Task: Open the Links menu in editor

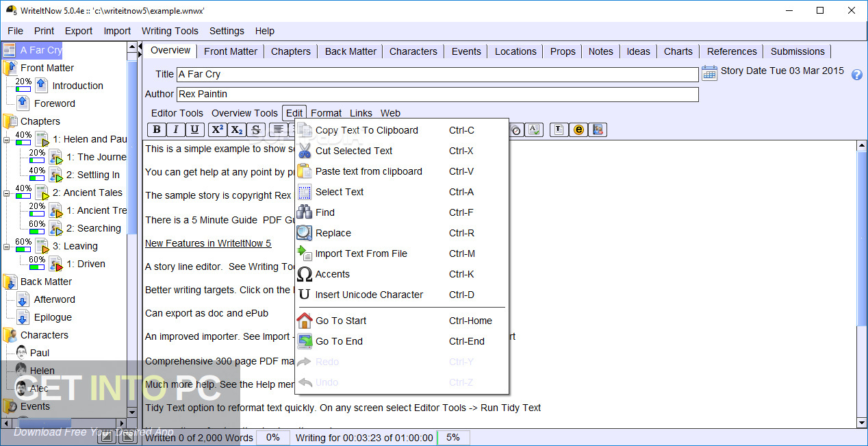Action: 361,113
